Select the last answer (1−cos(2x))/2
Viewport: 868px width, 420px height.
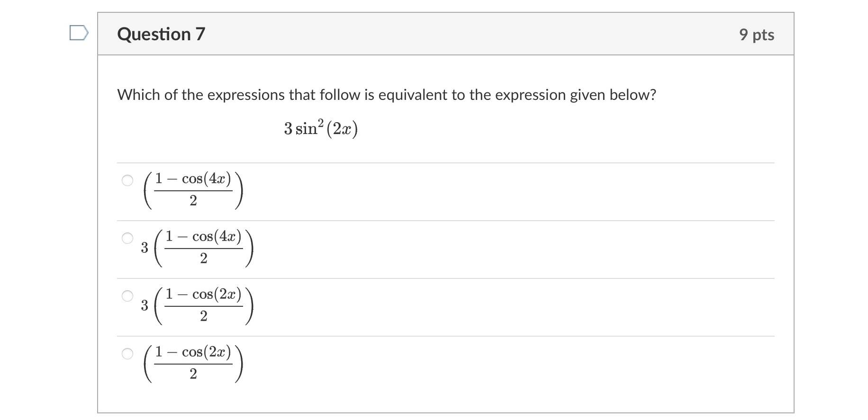pos(127,354)
